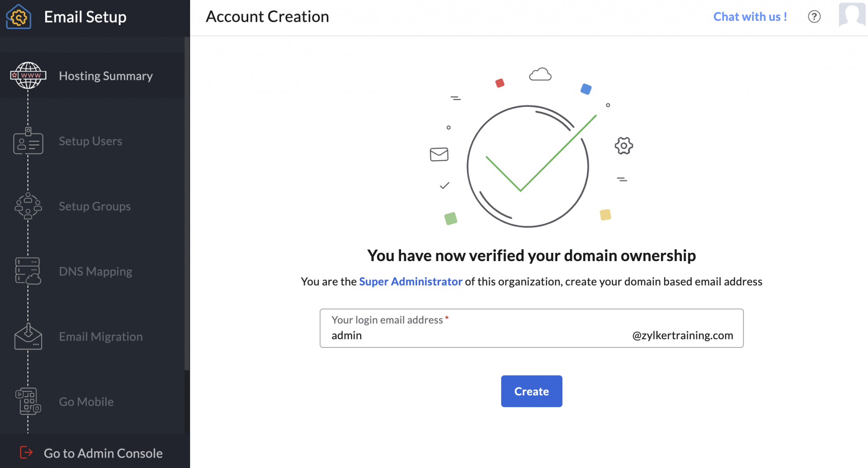Click Go to Admin Console
This screenshot has width=868, height=468.
[103, 453]
